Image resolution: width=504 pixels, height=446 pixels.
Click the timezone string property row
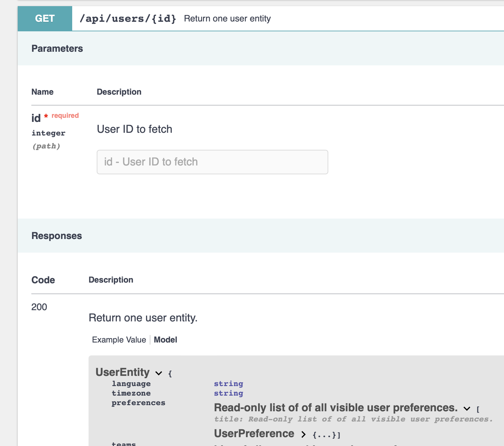coord(131,393)
